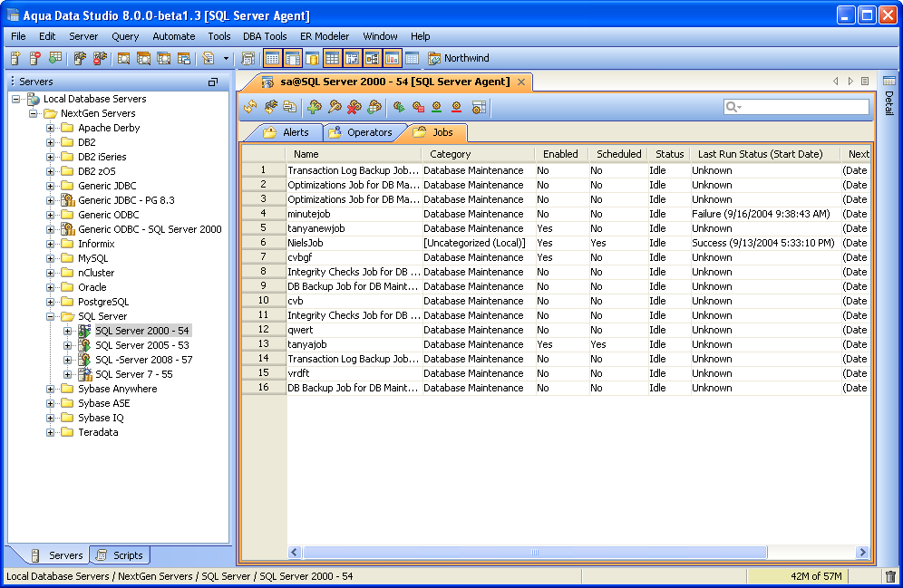
Task: Click the Stop Job icon with red square
Action: click(419, 107)
